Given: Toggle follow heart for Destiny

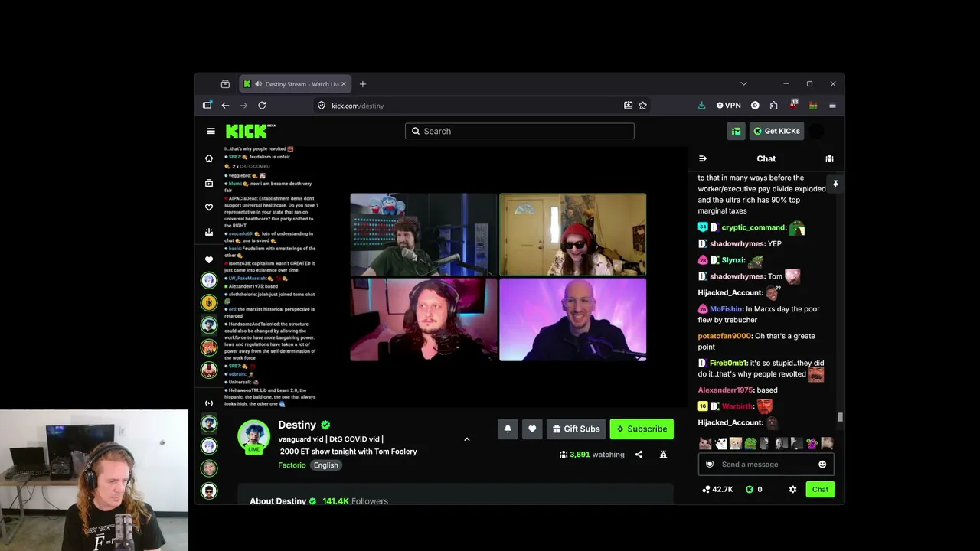Looking at the screenshot, I should coord(532,429).
